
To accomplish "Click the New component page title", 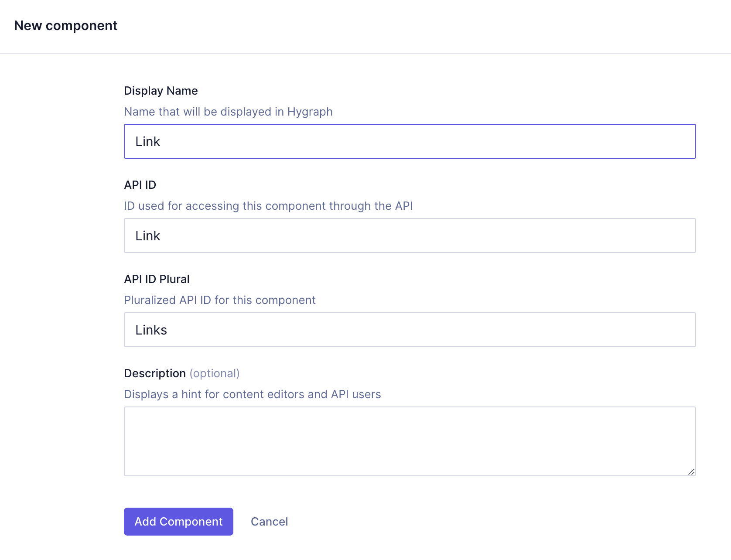I will tap(65, 26).
